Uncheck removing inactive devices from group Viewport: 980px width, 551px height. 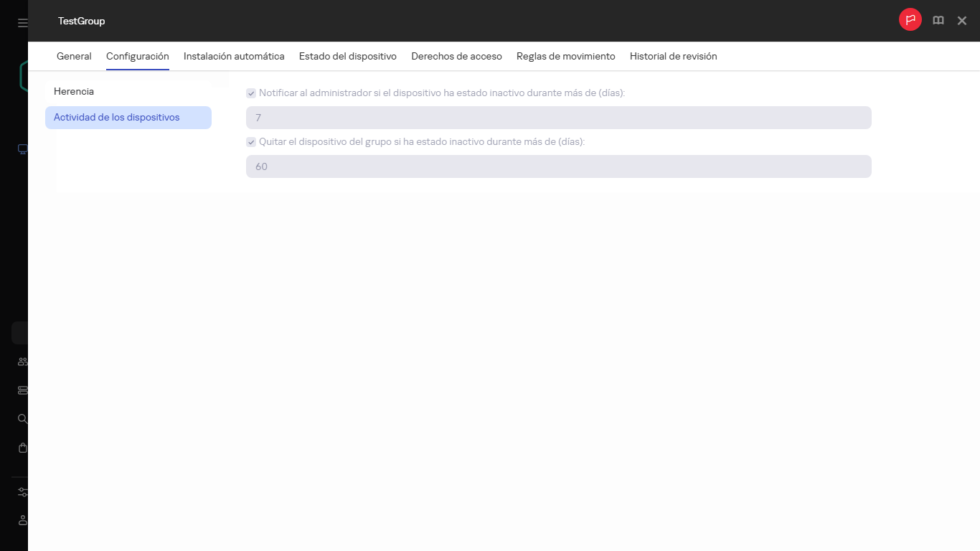click(x=251, y=141)
